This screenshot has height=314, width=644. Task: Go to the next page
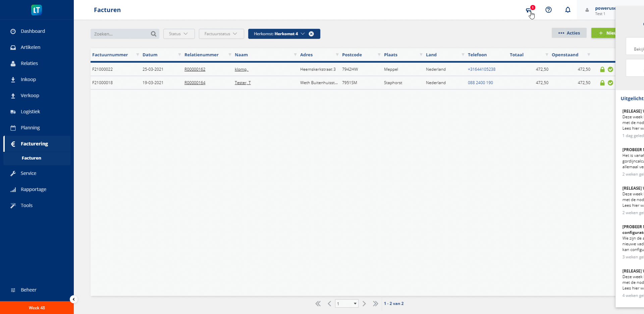[x=364, y=304]
